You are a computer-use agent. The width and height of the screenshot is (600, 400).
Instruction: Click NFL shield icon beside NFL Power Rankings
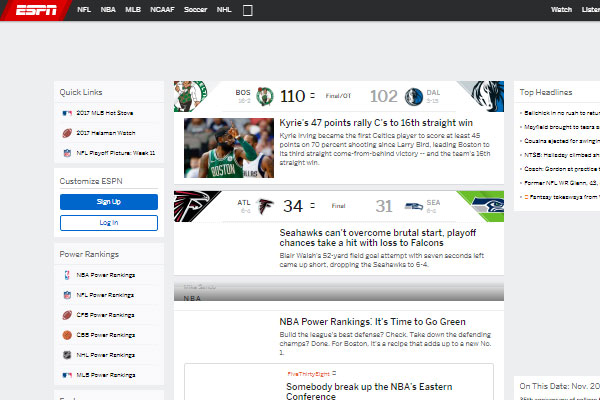[x=67, y=295]
